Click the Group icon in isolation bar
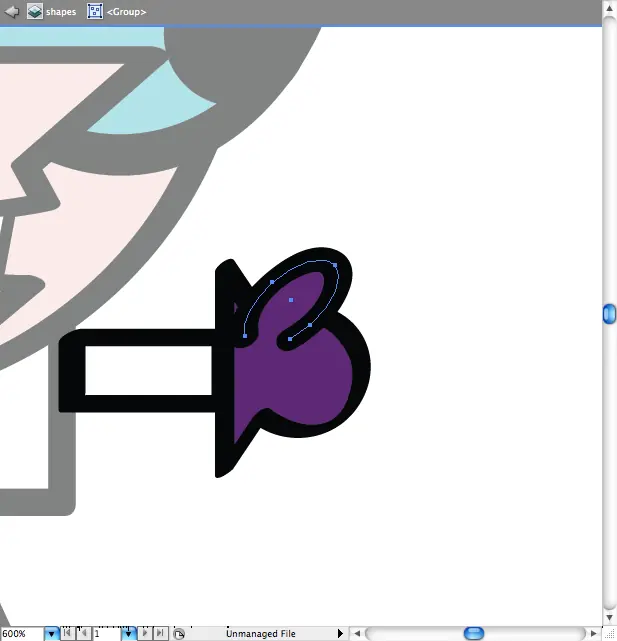Screen dimensions: 617x641 coord(94,11)
